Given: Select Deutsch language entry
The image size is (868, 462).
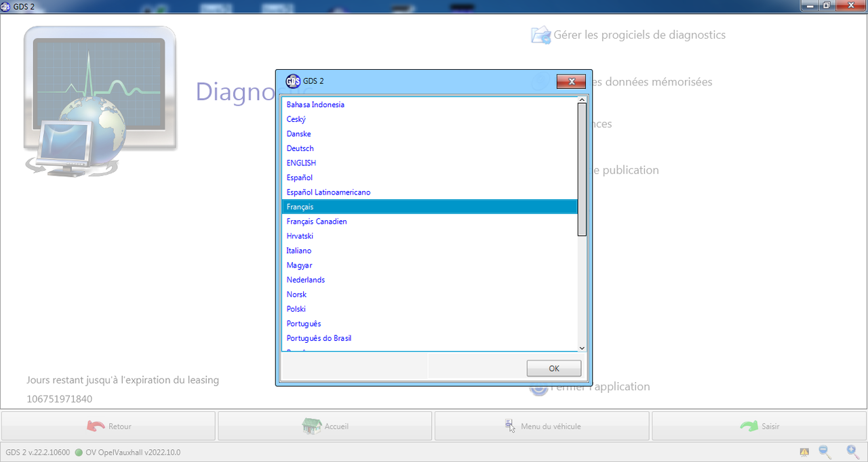Looking at the screenshot, I should [x=429, y=148].
